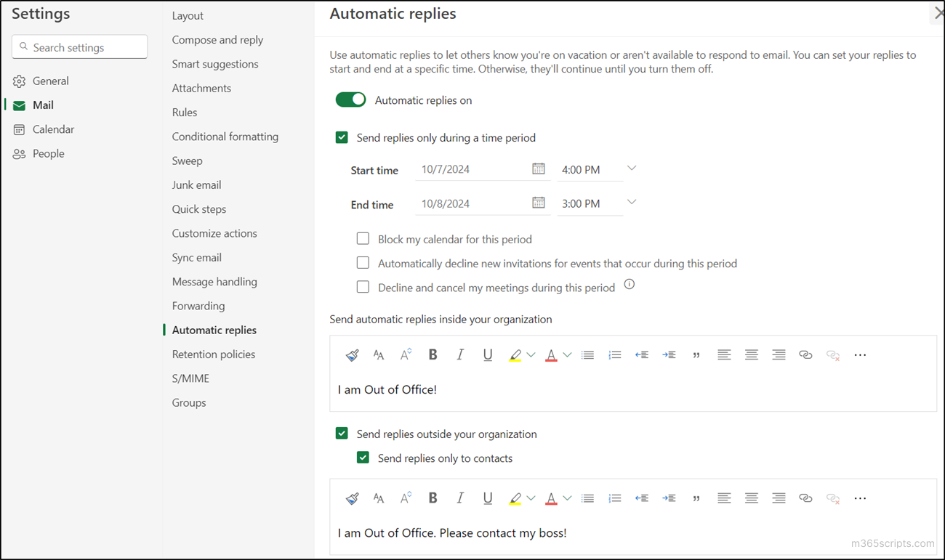Uncheck Send replies only during a time period
Image resolution: width=945 pixels, height=560 pixels.
342,137
